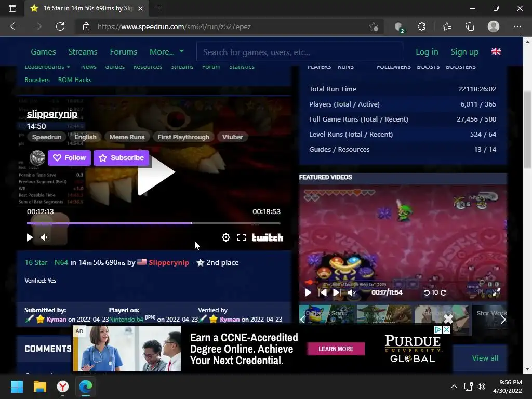The width and height of the screenshot is (532, 399).
Task: Open Windows Start menu
Action: click(17, 387)
